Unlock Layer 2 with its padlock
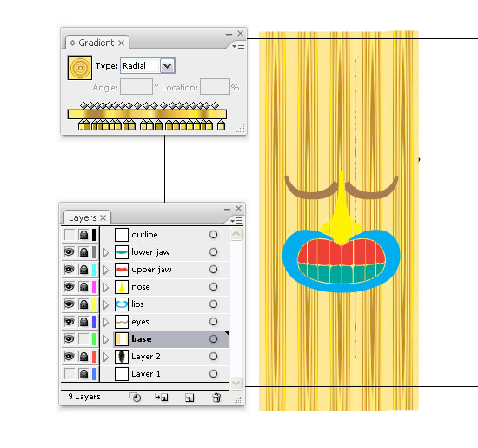478x448 pixels. click(83, 357)
